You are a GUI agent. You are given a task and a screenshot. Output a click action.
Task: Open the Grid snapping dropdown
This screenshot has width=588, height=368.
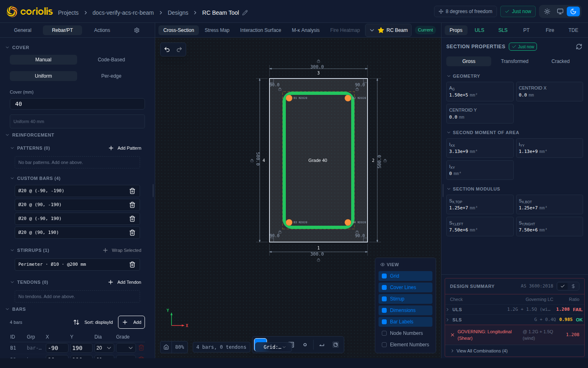click(x=274, y=347)
